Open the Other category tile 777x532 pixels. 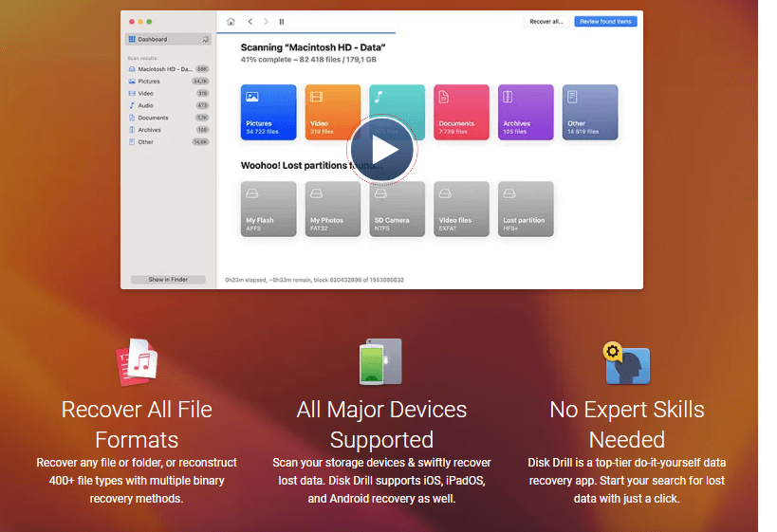pyautogui.click(x=590, y=112)
